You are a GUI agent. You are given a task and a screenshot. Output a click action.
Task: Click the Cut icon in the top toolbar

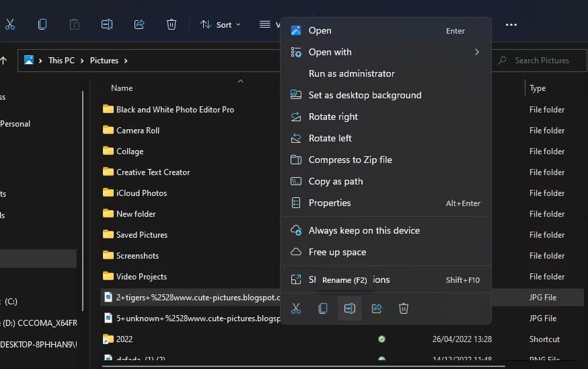(x=10, y=24)
